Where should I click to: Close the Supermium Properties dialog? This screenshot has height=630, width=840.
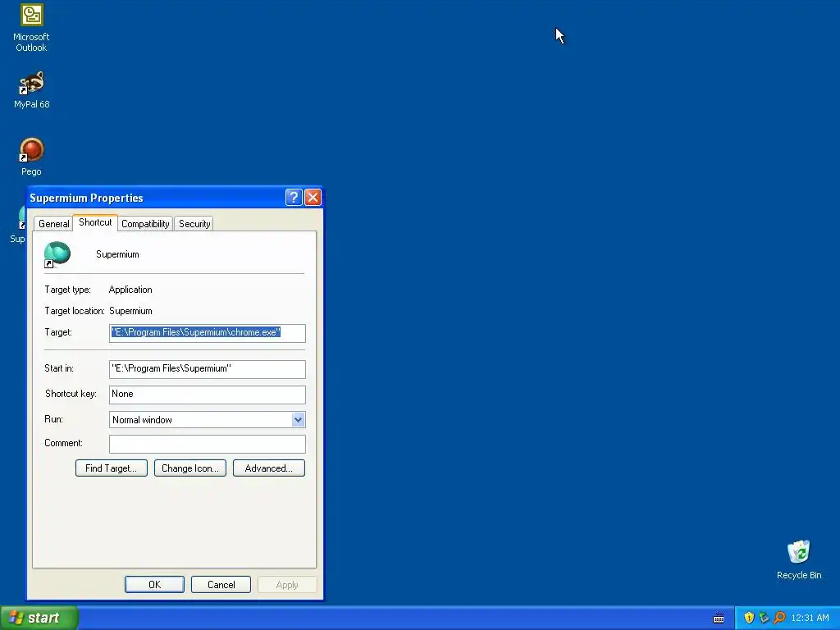point(313,197)
